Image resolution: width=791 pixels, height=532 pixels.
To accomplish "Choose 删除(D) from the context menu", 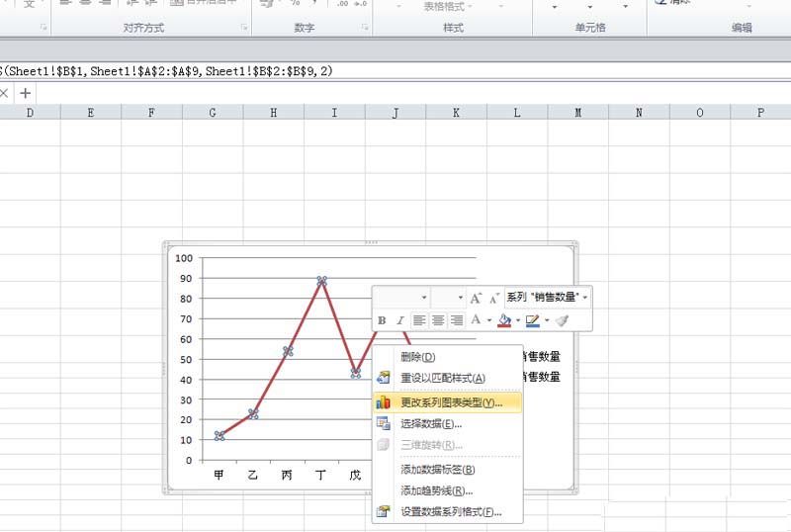I will tap(448, 357).
